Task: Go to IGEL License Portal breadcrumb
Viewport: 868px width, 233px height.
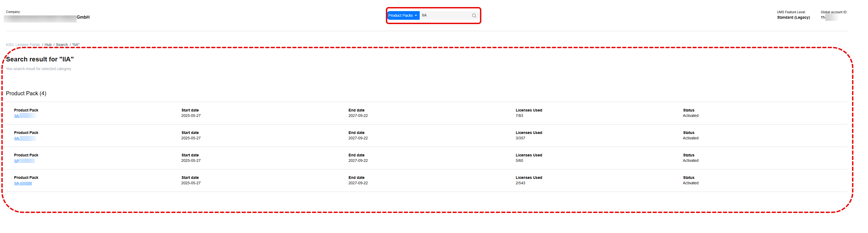Action: (x=22, y=45)
